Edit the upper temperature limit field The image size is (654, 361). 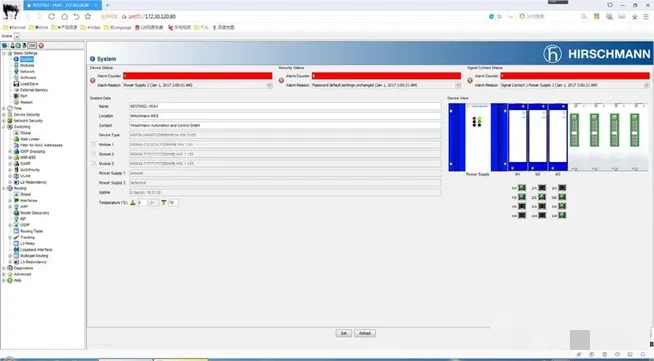173,203
